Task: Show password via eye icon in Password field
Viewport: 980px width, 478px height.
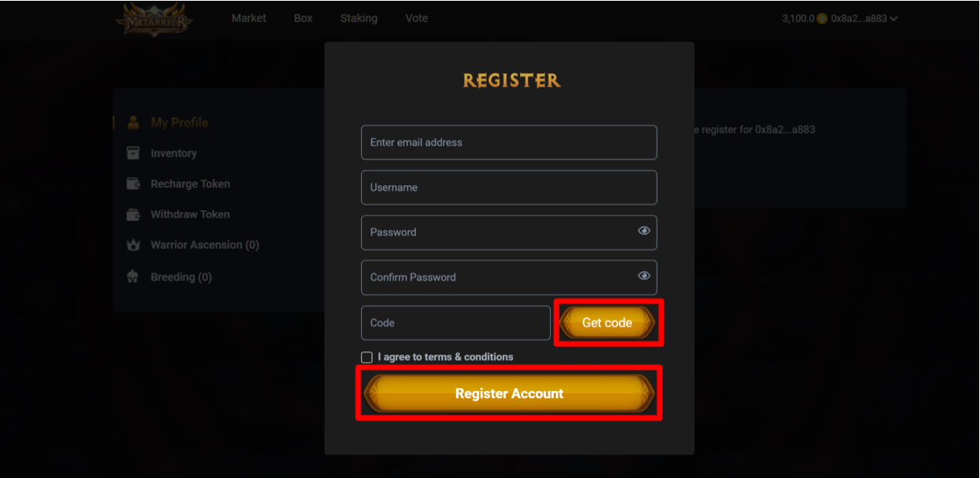Action: tap(644, 231)
